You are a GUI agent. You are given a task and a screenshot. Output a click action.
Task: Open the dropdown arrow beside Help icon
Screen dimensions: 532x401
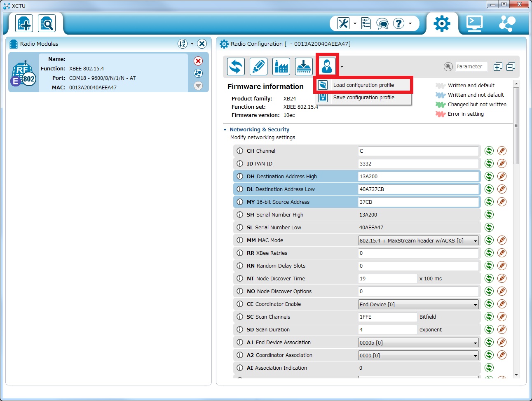point(410,23)
